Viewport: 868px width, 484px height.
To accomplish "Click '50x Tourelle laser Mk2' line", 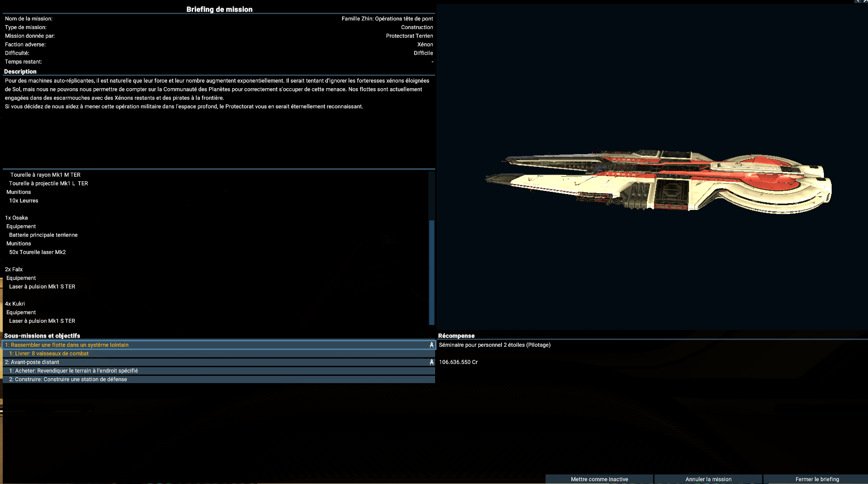I will click(37, 252).
